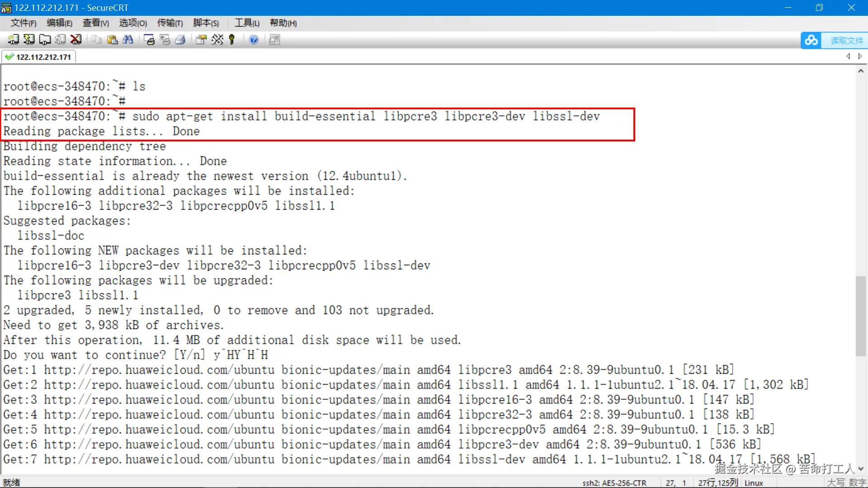Open the 工具(L) menu
This screenshot has height=488, width=868.
click(x=246, y=23)
